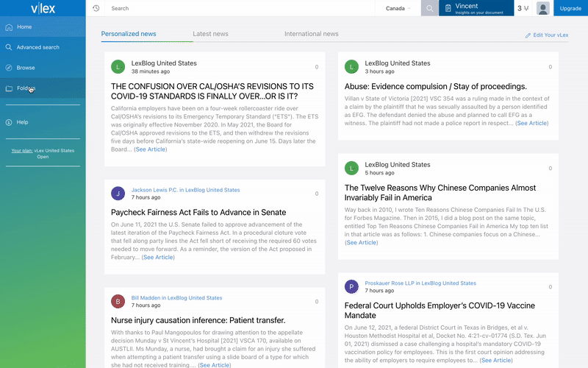Open the Browse section
This screenshot has height=368, width=588.
pos(43,68)
